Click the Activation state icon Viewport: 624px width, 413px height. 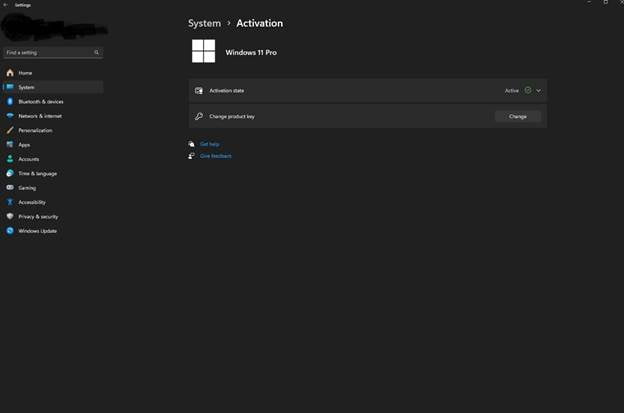[x=199, y=91]
